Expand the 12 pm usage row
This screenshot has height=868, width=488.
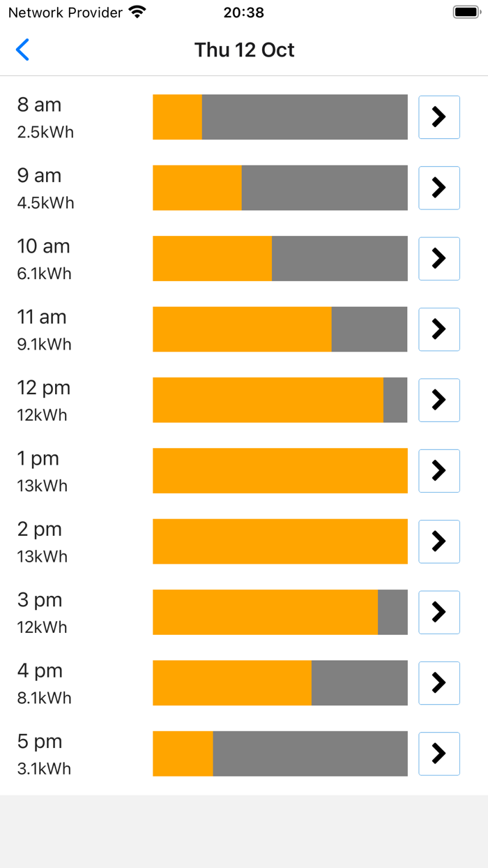439,400
